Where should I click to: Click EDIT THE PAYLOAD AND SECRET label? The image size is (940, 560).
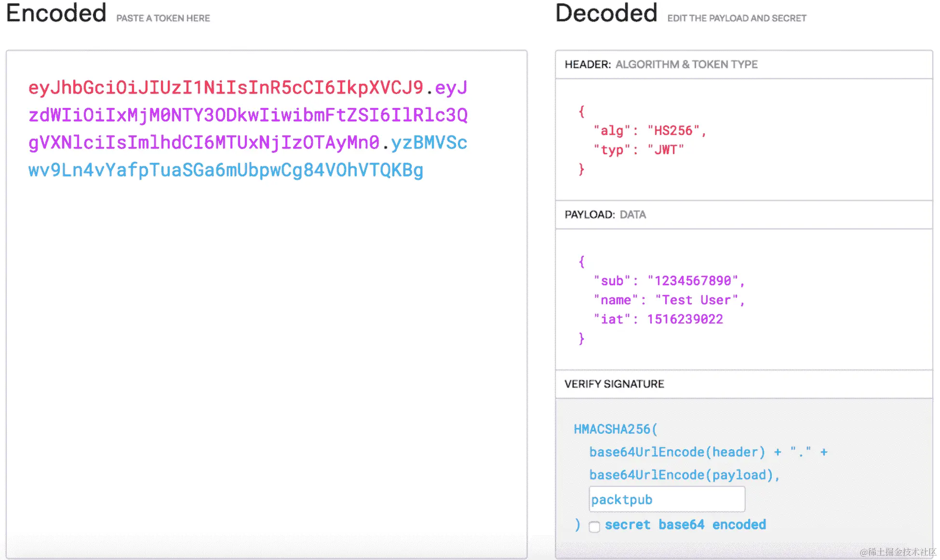coord(737,18)
